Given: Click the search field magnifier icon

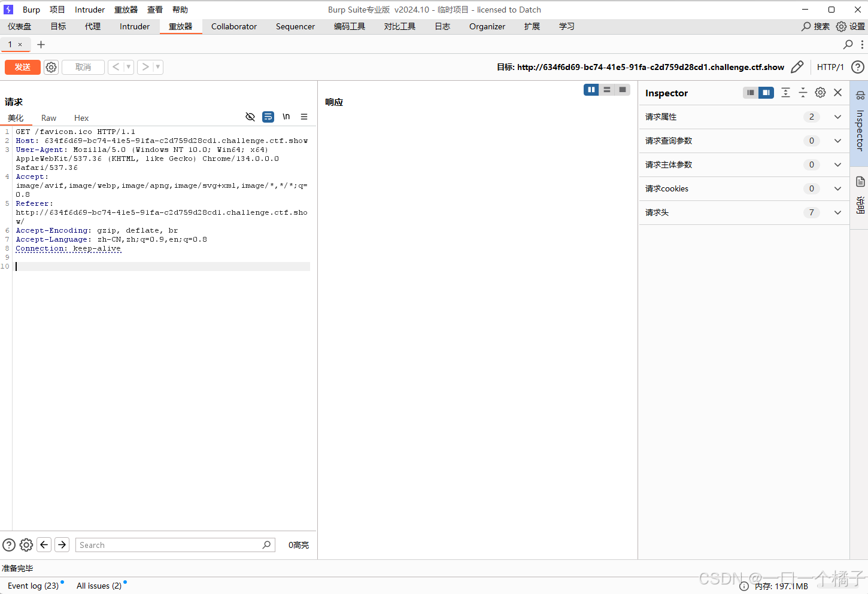Looking at the screenshot, I should tap(266, 545).
